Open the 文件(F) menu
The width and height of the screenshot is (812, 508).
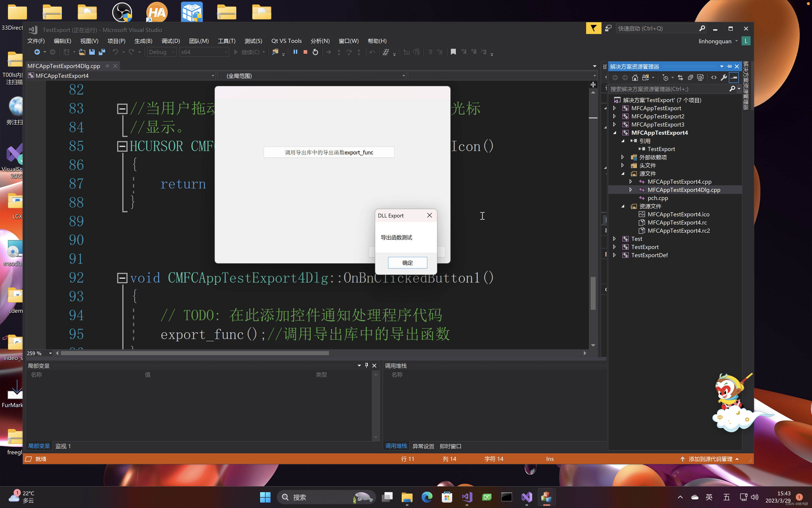coord(36,41)
